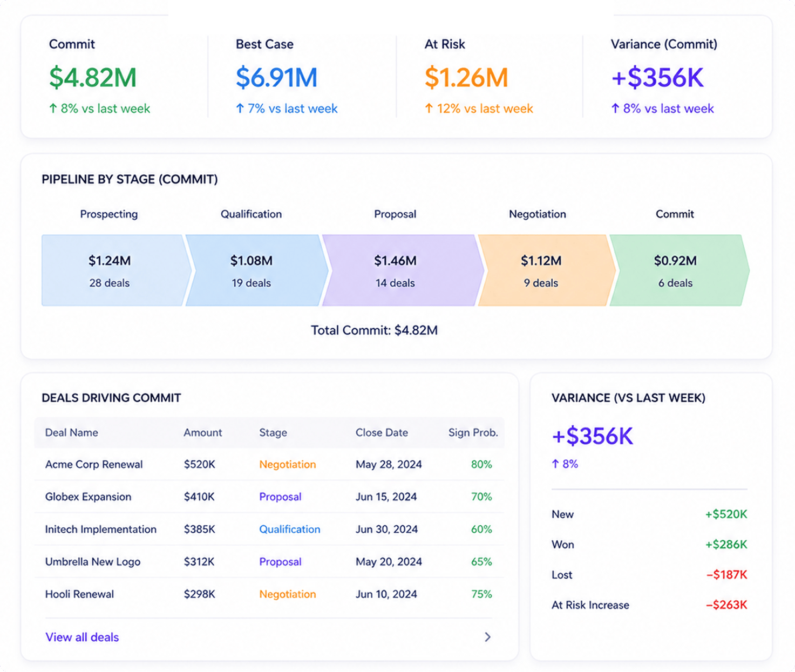Click the Jun 15, 2024 close date
Image resolution: width=795 pixels, height=672 pixels.
(386, 497)
